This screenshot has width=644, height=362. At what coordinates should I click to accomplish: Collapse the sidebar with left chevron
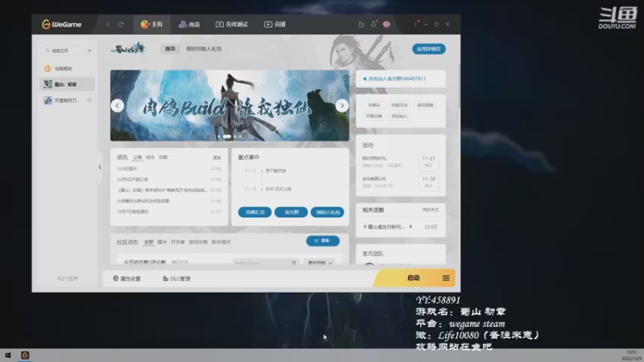[x=100, y=167]
